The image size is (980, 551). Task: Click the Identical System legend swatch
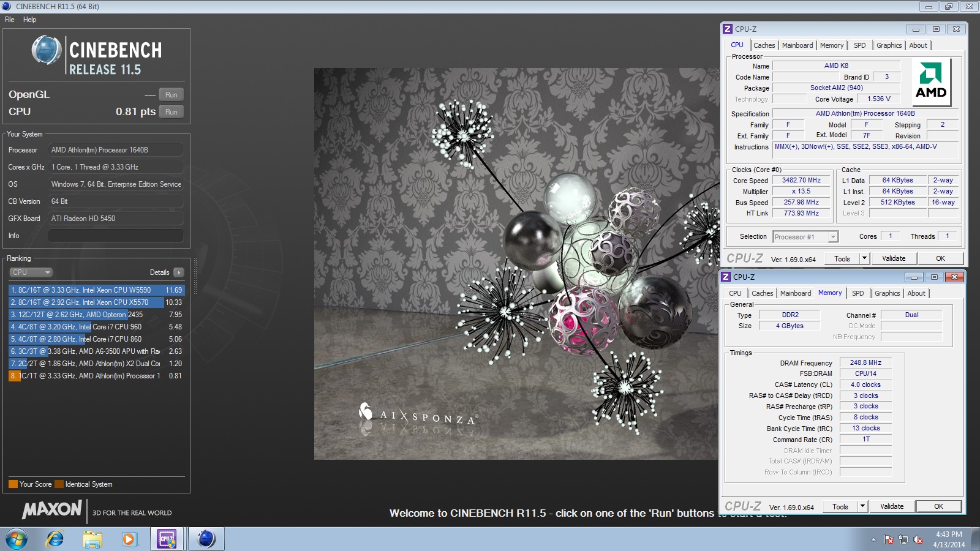point(59,484)
